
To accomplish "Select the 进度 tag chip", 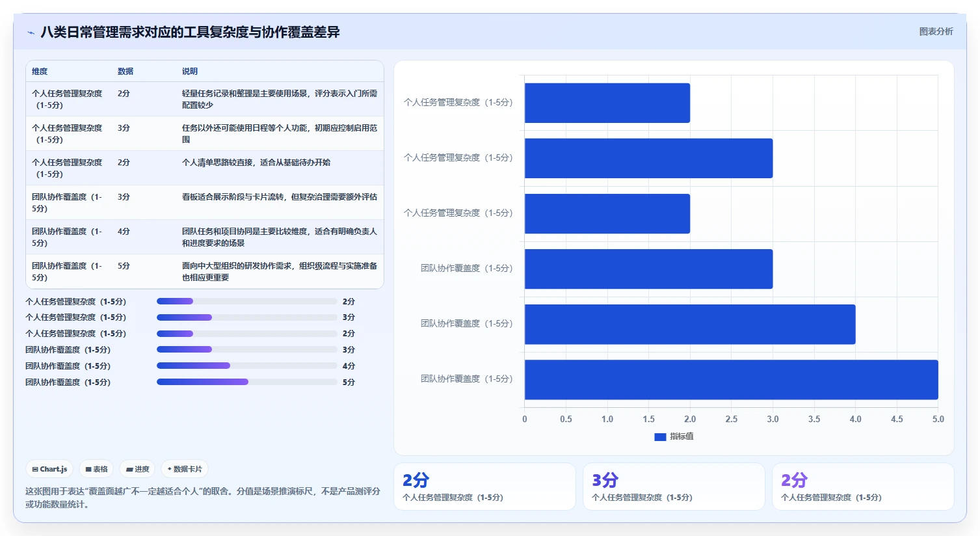I will click(137, 469).
